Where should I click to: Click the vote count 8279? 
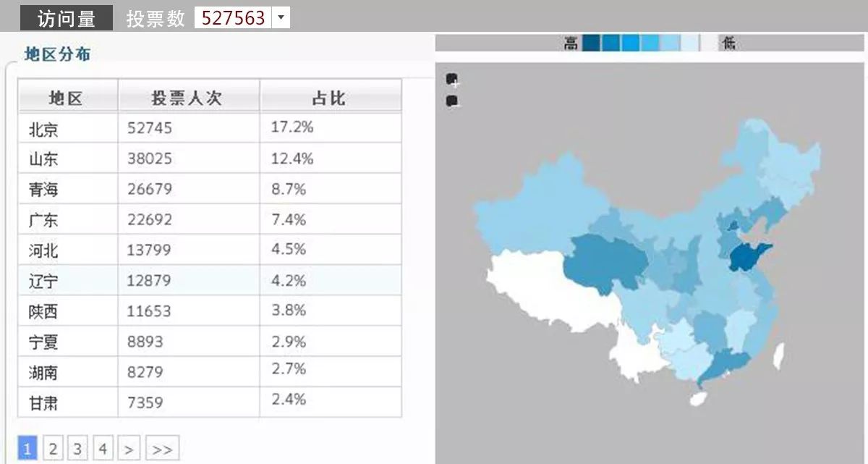(145, 372)
